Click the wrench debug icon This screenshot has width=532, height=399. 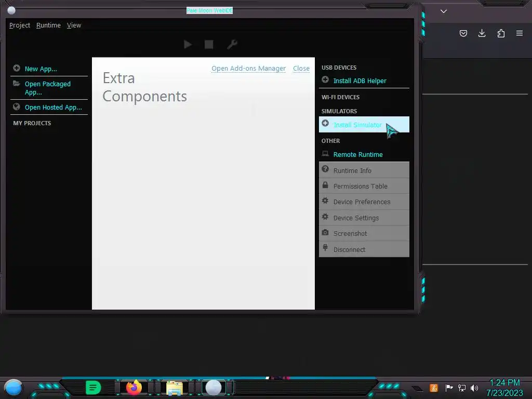pos(232,45)
